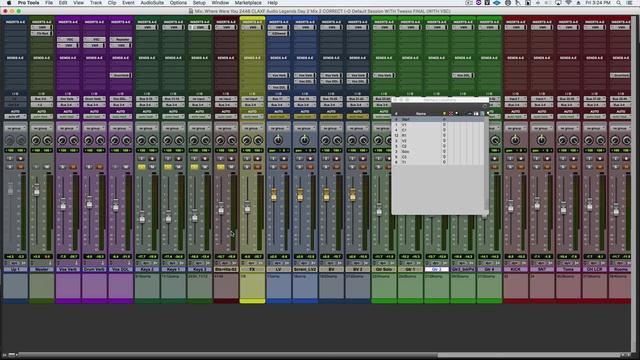Adjust the LV track volume fader
This screenshot has width=640, height=360.
(x=273, y=195)
